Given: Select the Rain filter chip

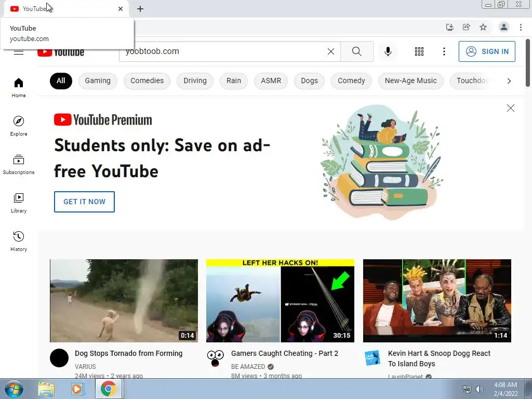Looking at the screenshot, I should (x=234, y=81).
